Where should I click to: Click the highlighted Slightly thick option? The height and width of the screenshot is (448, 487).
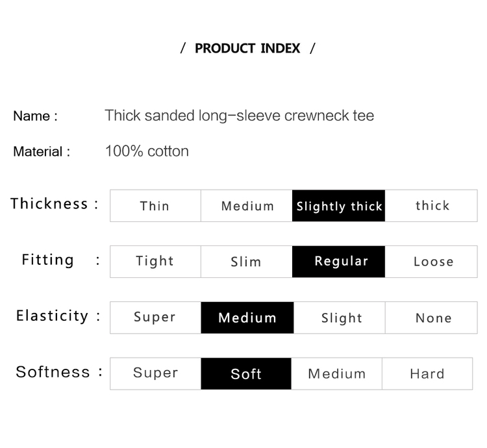(x=338, y=206)
